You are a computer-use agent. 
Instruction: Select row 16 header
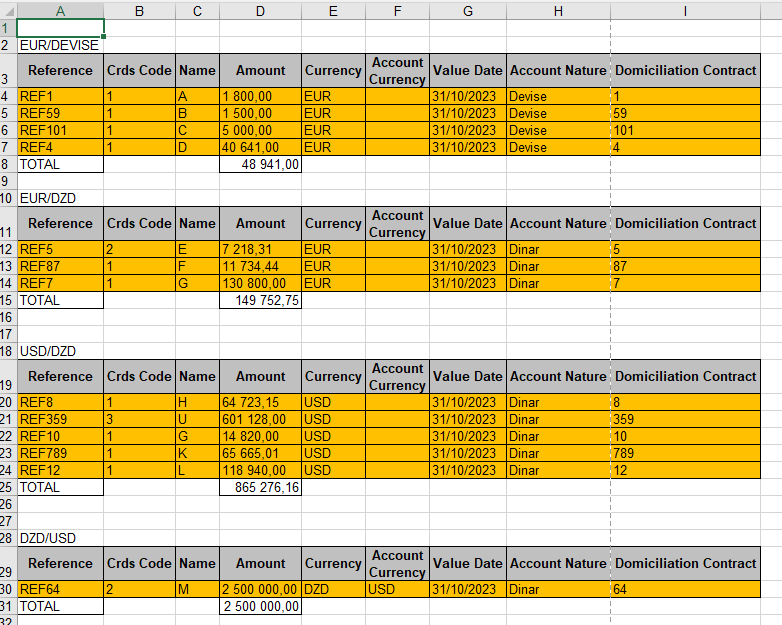[x=6, y=317]
